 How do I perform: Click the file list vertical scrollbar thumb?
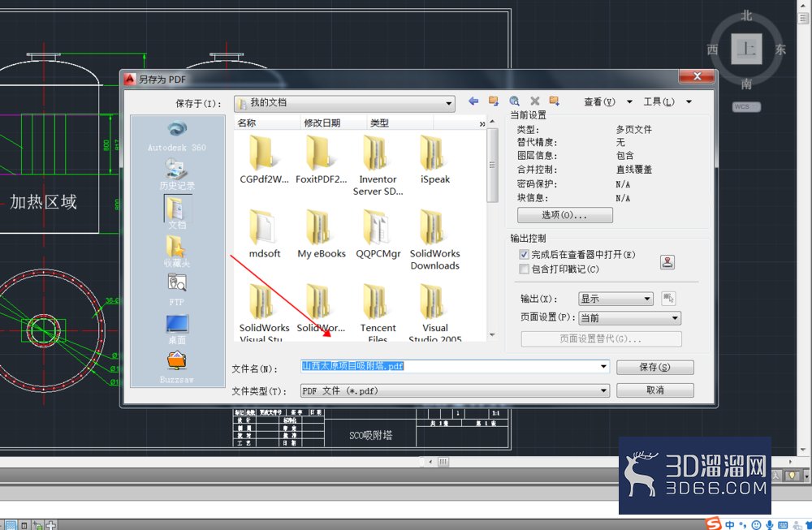[x=492, y=165]
